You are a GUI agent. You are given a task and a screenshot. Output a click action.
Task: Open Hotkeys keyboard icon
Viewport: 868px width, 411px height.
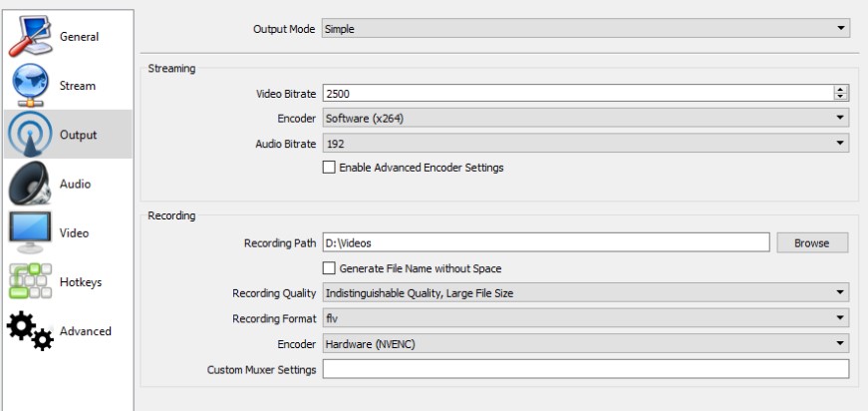click(x=29, y=281)
